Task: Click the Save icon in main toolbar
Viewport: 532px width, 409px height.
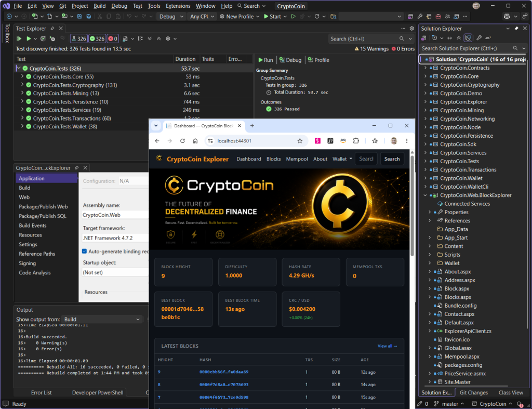Action: 79,16
